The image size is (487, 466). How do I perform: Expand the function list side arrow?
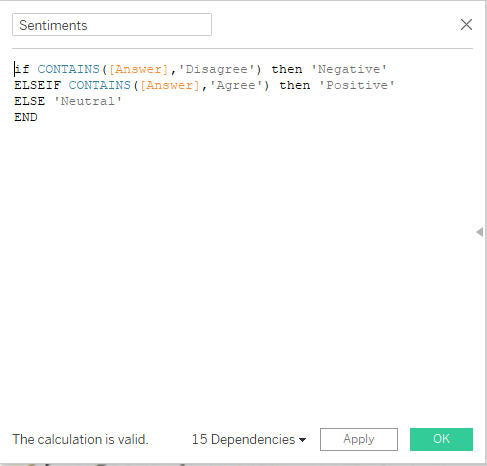coord(480,232)
